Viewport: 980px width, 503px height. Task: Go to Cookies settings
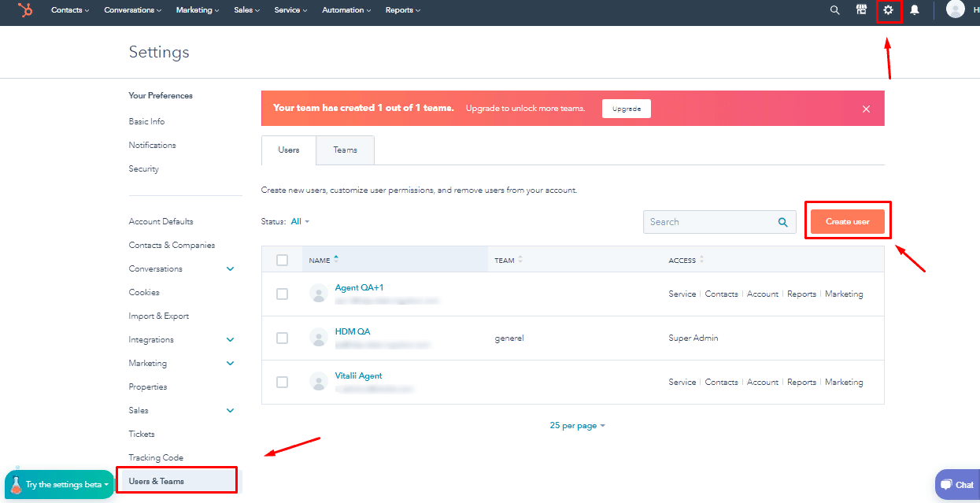tap(144, 293)
